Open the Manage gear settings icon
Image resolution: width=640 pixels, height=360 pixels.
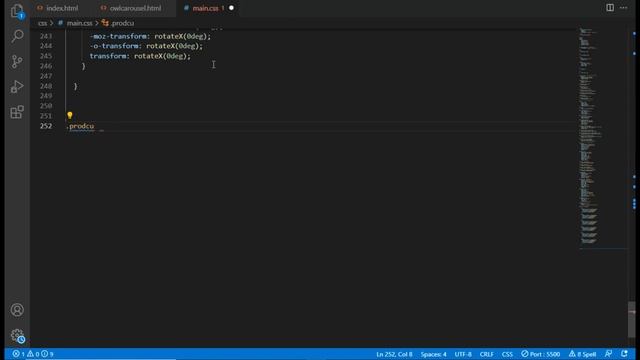point(17,336)
